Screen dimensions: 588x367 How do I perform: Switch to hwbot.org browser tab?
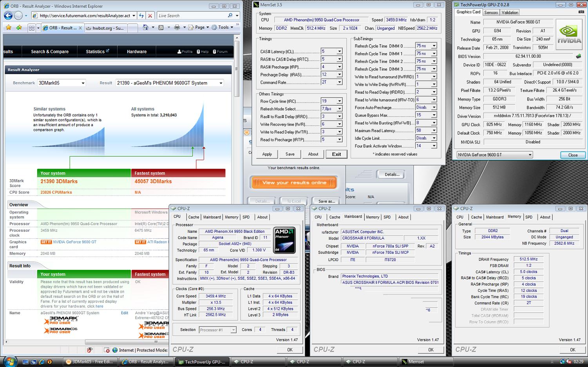[106, 28]
